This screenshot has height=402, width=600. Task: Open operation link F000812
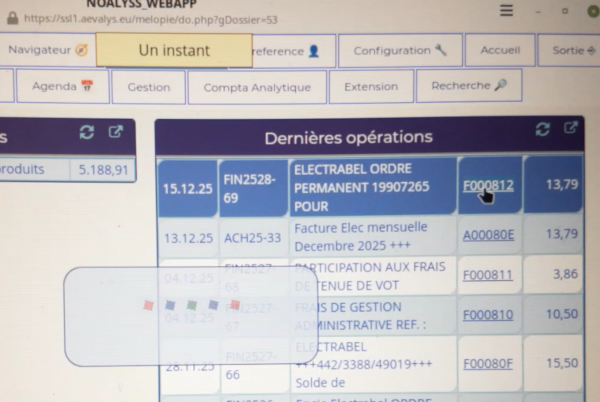coord(488,185)
